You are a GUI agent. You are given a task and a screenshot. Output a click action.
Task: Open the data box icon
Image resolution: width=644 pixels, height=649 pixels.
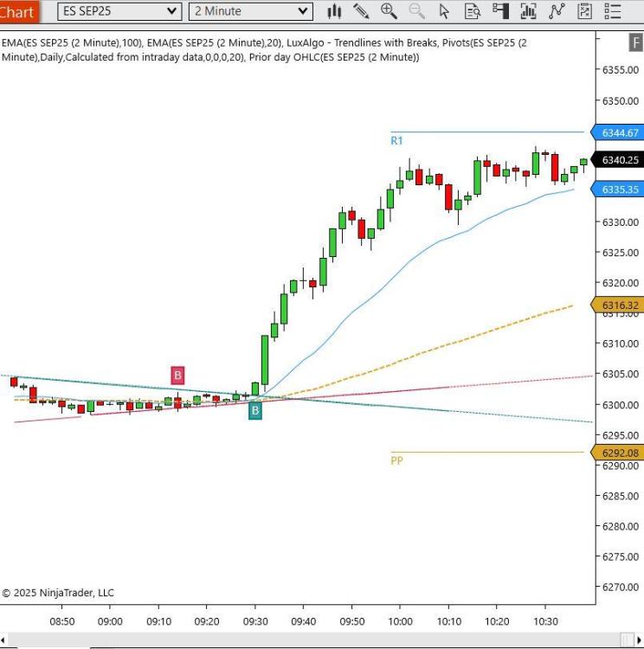point(472,11)
